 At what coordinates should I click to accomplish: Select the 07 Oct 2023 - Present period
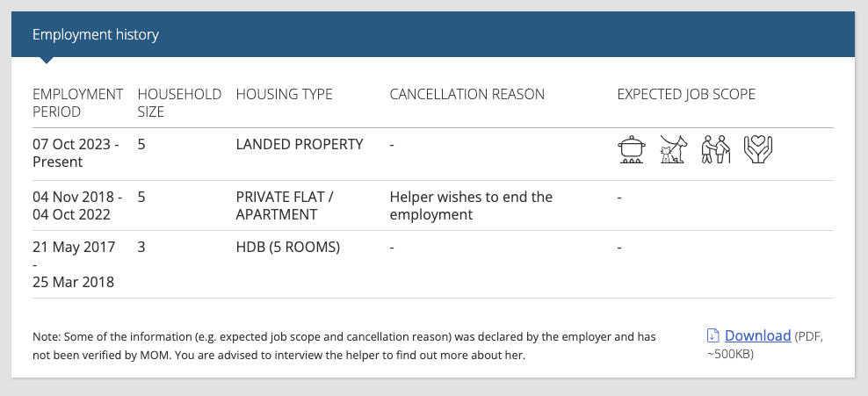[76, 153]
